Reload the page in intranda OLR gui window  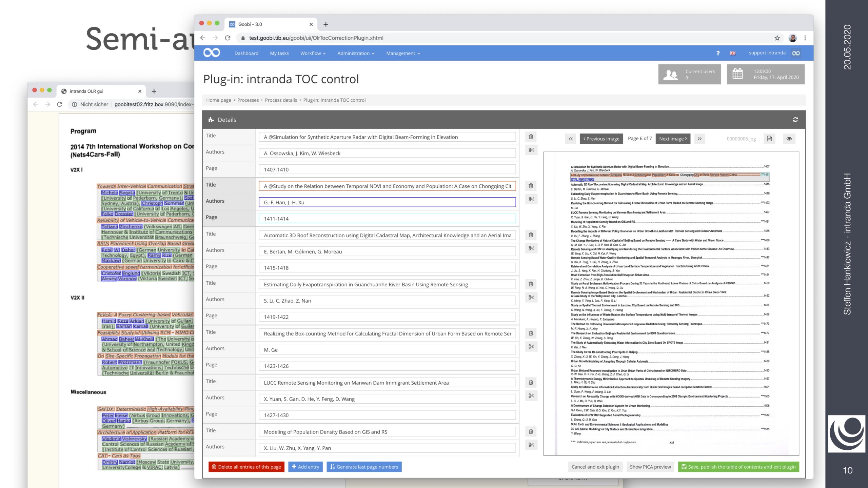click(x=60, y=104)
